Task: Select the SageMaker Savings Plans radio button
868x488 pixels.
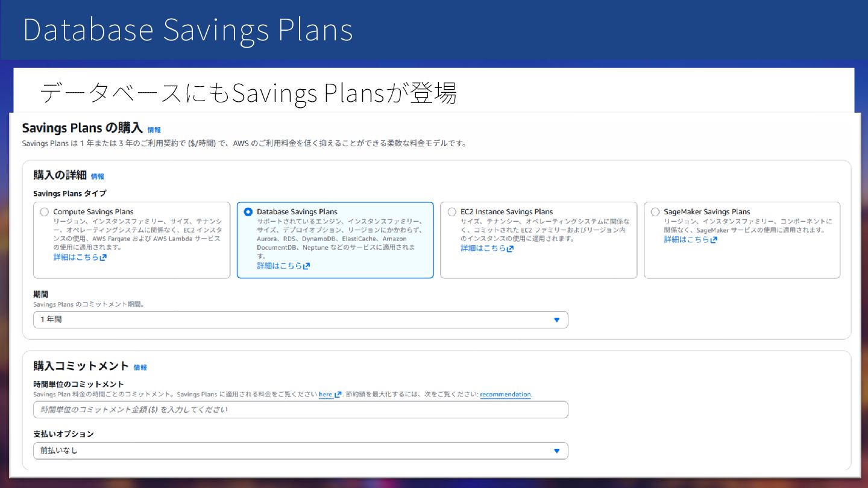Action: [655, 212]
